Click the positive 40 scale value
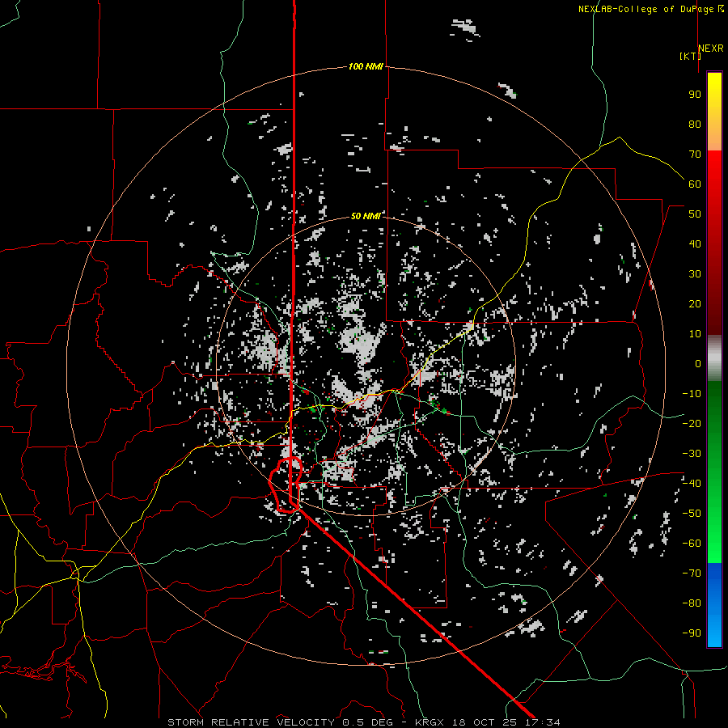Image resolution: width=728 pixels, height=728 pixels. pos(695,243)
